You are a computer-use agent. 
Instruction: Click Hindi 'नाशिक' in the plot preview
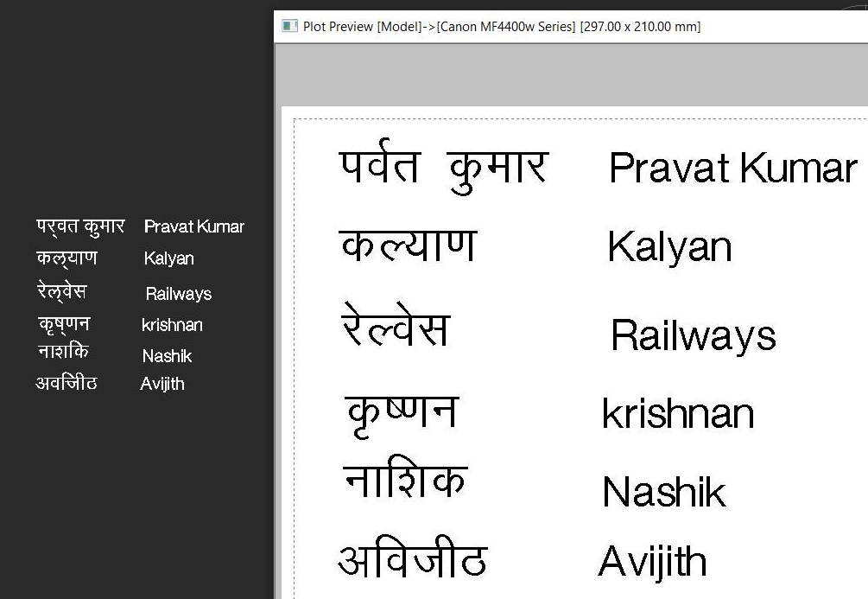coord(405,482)
